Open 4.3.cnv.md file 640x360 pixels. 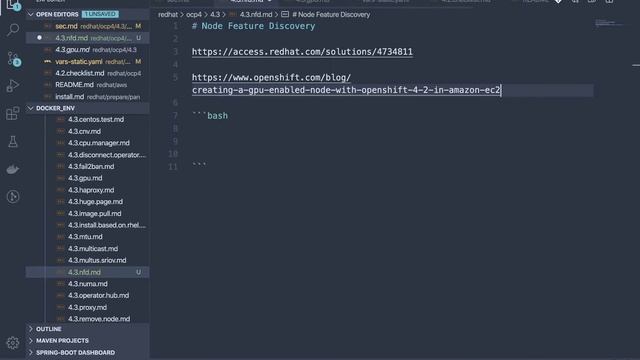click(88, 131)
